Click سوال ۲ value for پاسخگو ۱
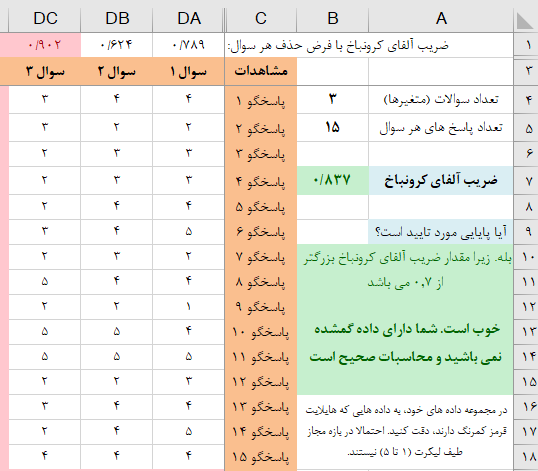The image size is (538, 471). pyautogui.click(x=117, y=99)
